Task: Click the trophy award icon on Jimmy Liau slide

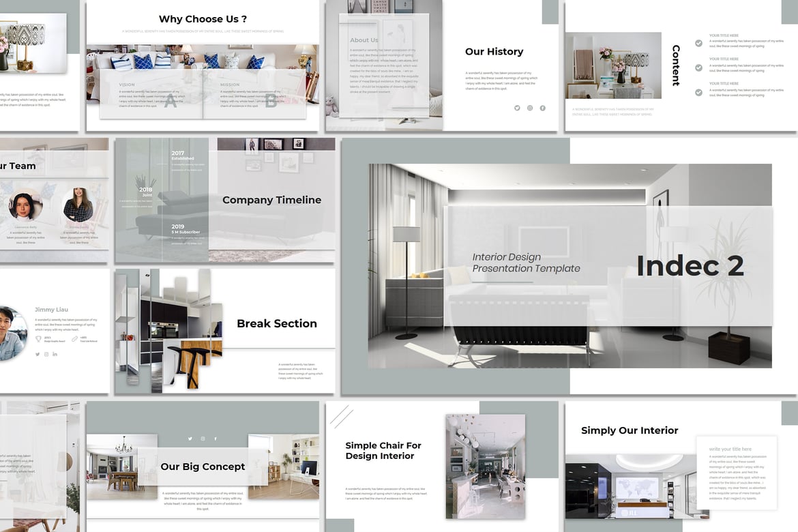Action: point(38,339)
